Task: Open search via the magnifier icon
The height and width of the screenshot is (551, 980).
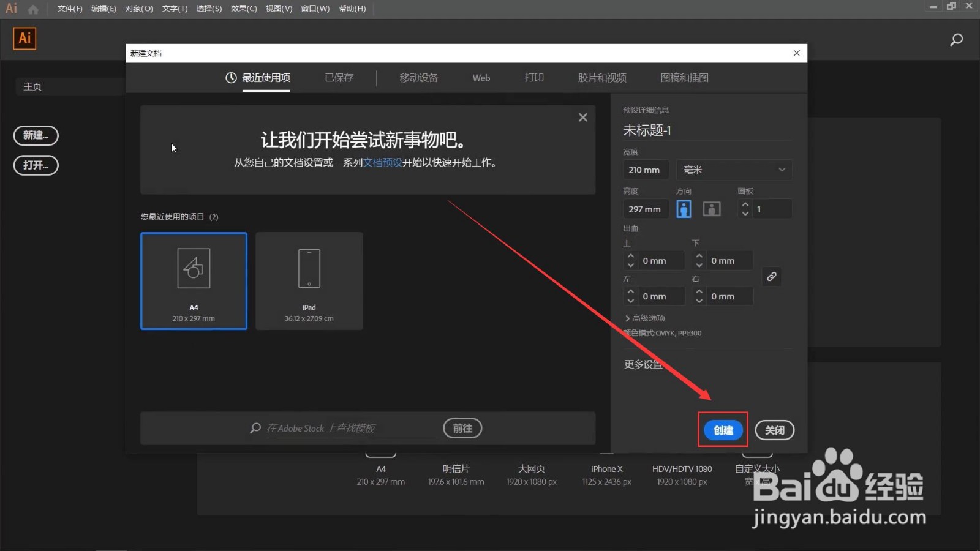Action: 956,39
